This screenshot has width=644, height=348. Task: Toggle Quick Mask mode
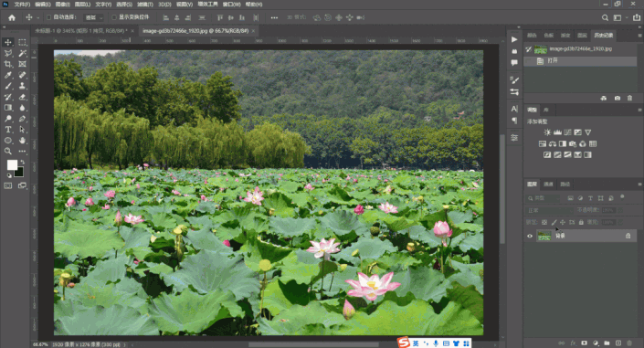pos(8,185)
